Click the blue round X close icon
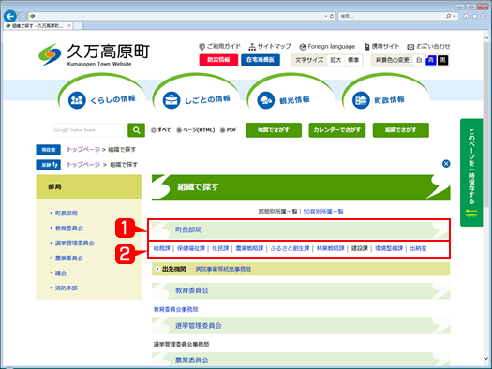The width and height of the screenshot is (492, 369). pyautogui.click(x=446, y=164)
